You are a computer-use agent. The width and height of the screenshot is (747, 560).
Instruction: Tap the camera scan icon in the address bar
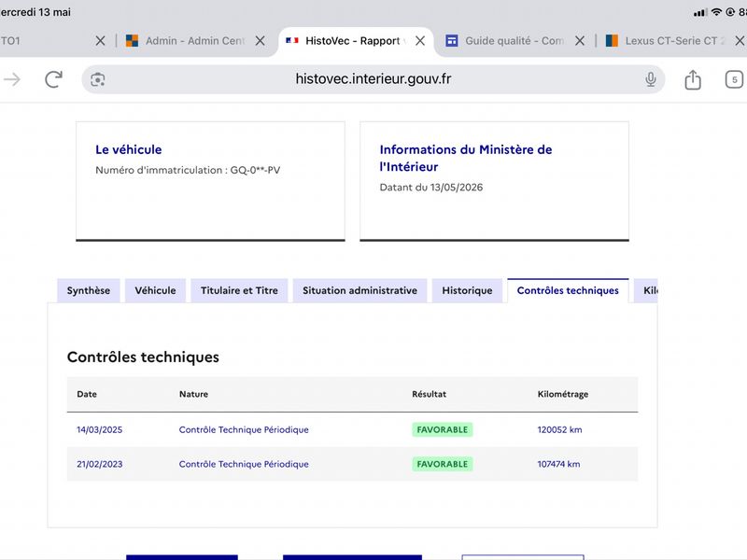98,79
